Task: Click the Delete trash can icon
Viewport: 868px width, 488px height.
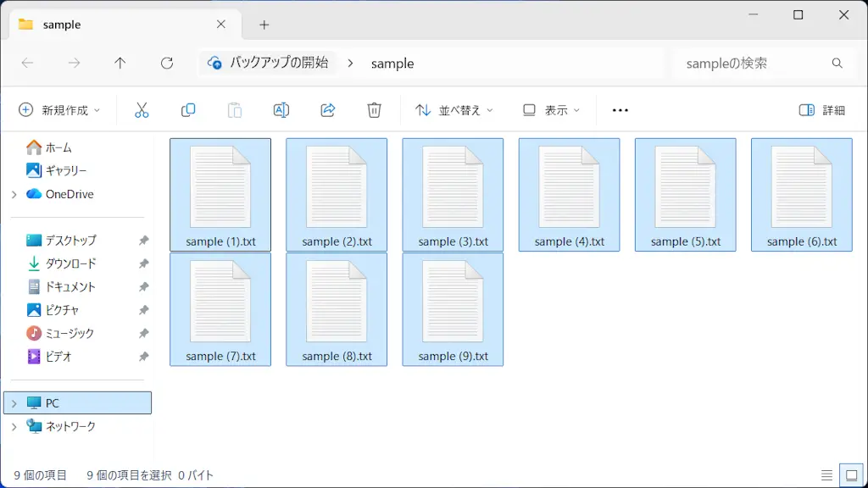Action: [374, 110]
